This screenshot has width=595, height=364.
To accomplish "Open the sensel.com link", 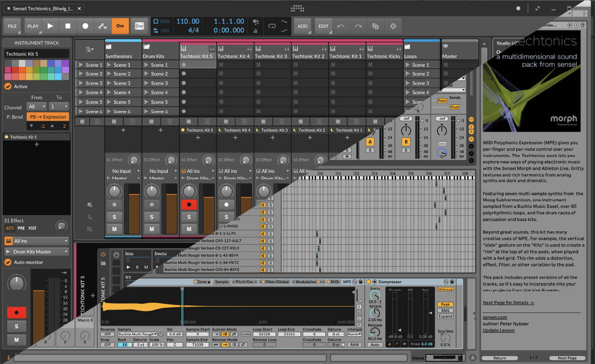I will coord(495,317).
